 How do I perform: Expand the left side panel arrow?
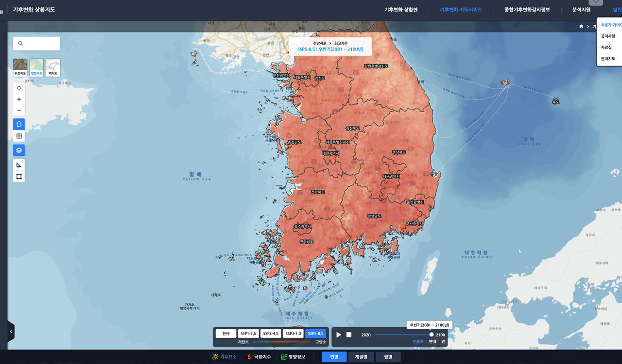pyautogui.click(x=11, y=331)
